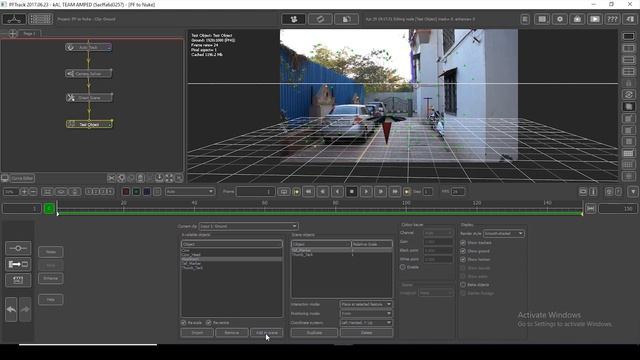Click the Frame number input field
640x360 pixels.
(255, 191)
